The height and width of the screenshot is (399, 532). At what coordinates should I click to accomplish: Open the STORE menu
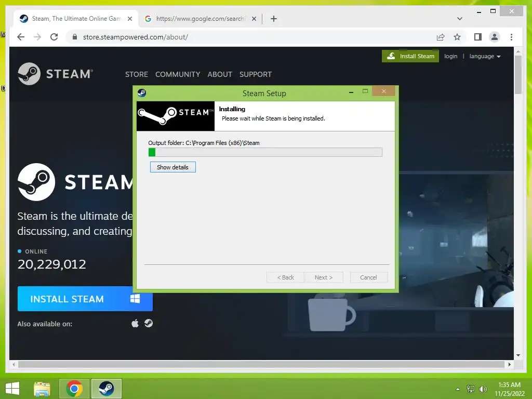coord(137,74)
